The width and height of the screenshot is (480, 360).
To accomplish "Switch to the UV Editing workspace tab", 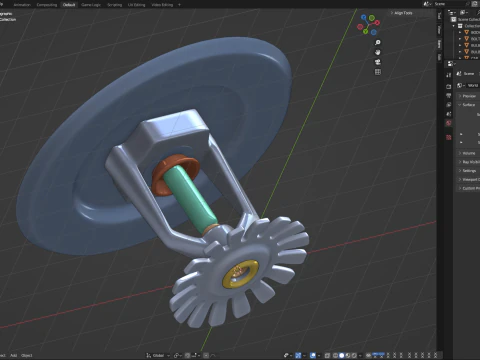I will [x=136, y=5].
